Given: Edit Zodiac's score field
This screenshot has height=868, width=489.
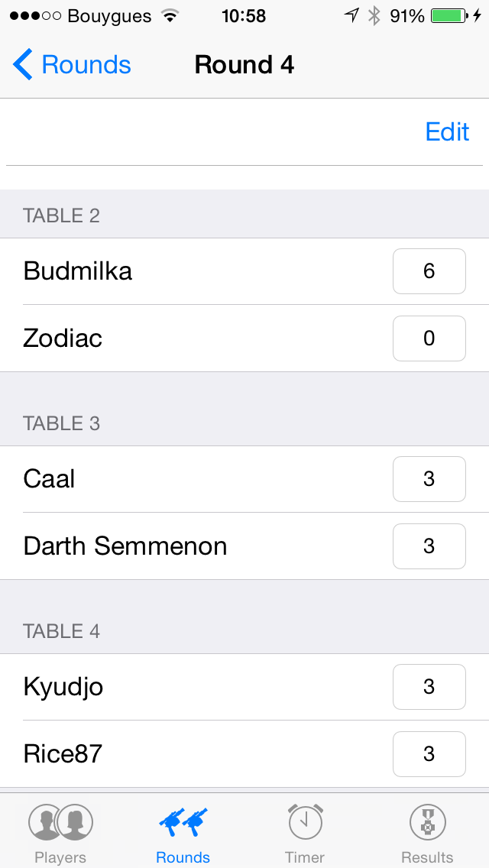Looking at the screenshot, I should pos(429,338).
